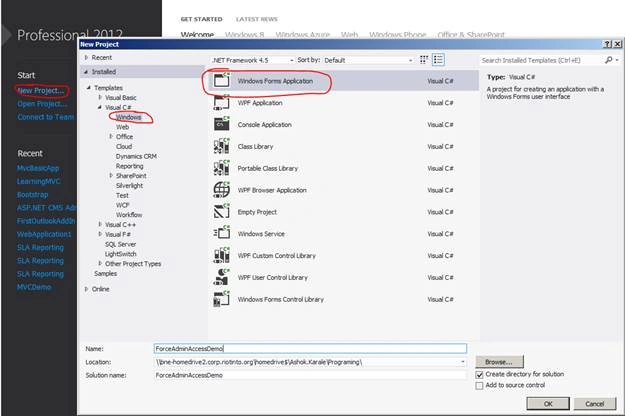Open the .NET Framework 4.5 version dropdown
Screen dimensions: 625x416
click(x=253, y=60)
